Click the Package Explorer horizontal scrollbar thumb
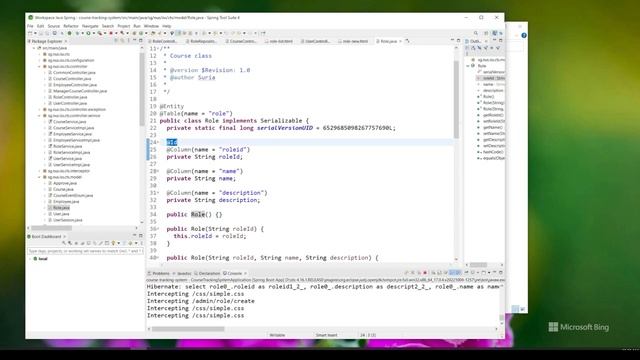 (x=51, y=228)
